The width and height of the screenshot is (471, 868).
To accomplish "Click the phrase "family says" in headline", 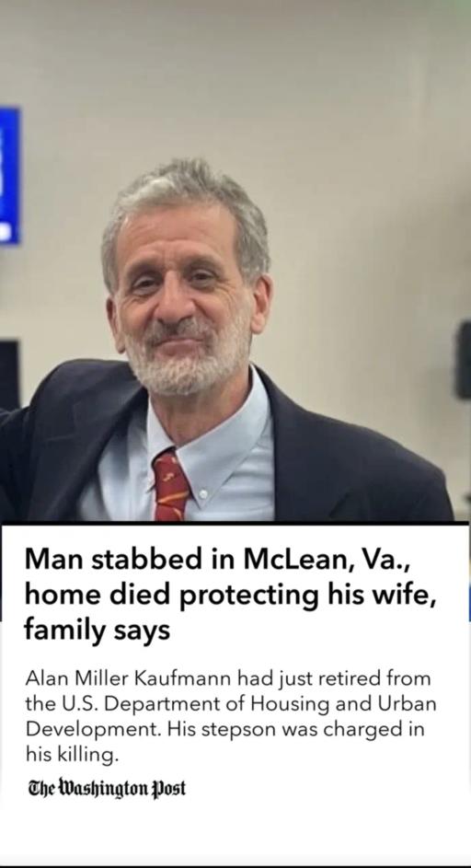I will (97, 630).
